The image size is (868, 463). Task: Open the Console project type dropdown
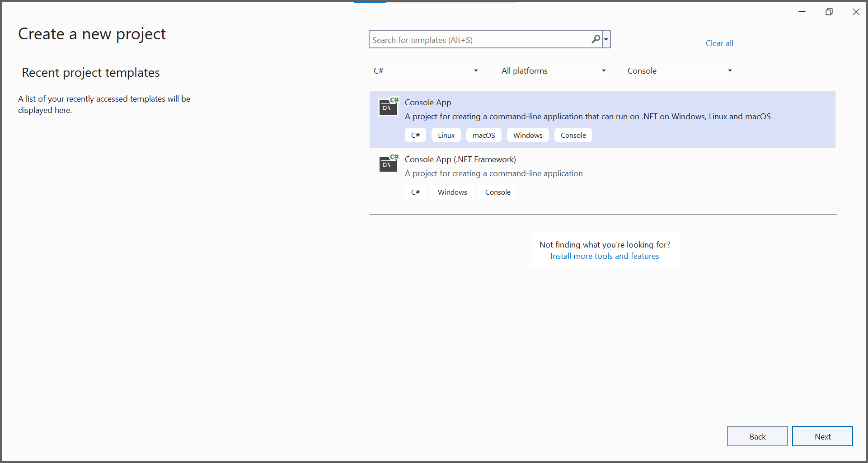pyautogui.click(x=679, y=70)
